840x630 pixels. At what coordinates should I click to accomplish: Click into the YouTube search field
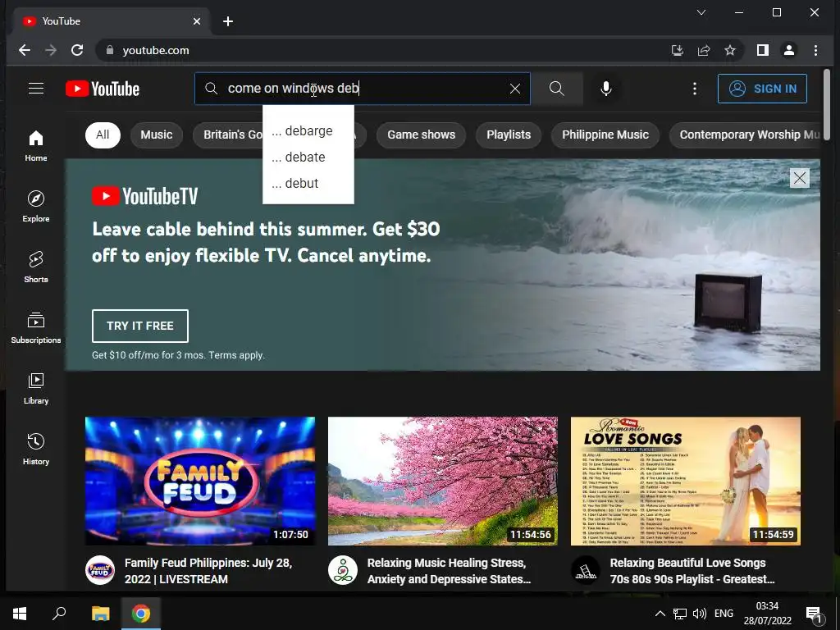tap(362, 89)
